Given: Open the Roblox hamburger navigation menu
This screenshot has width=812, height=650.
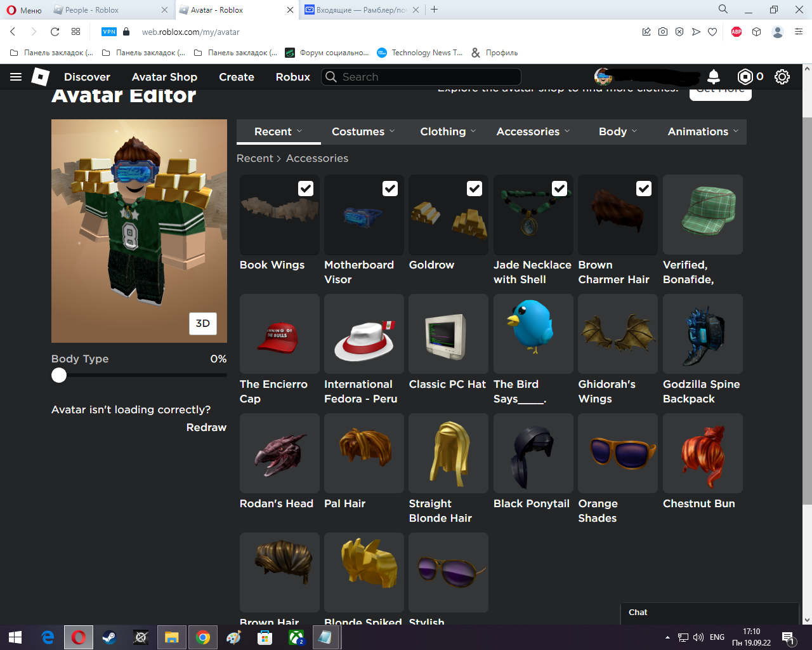Looking at the screenshot, I should [x=16, y=77].
